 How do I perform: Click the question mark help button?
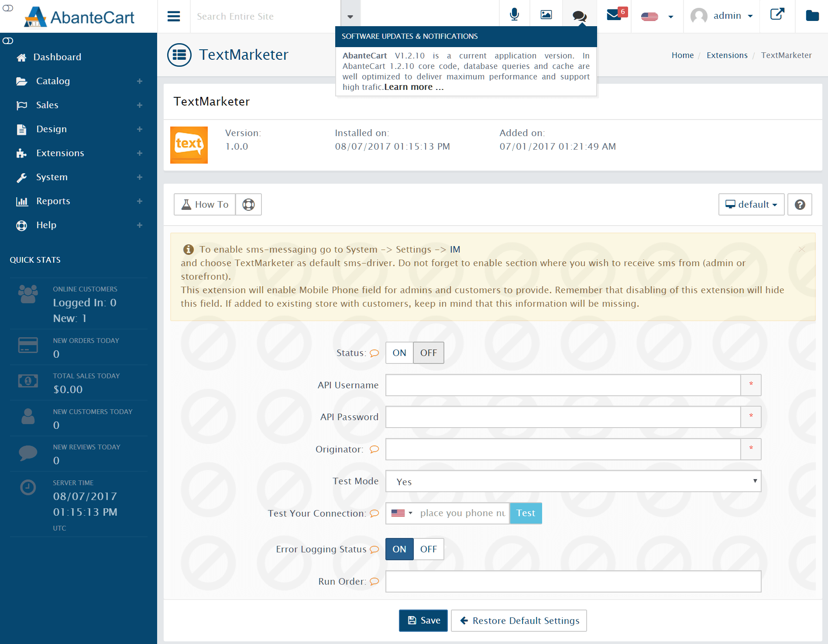point(800,204)
